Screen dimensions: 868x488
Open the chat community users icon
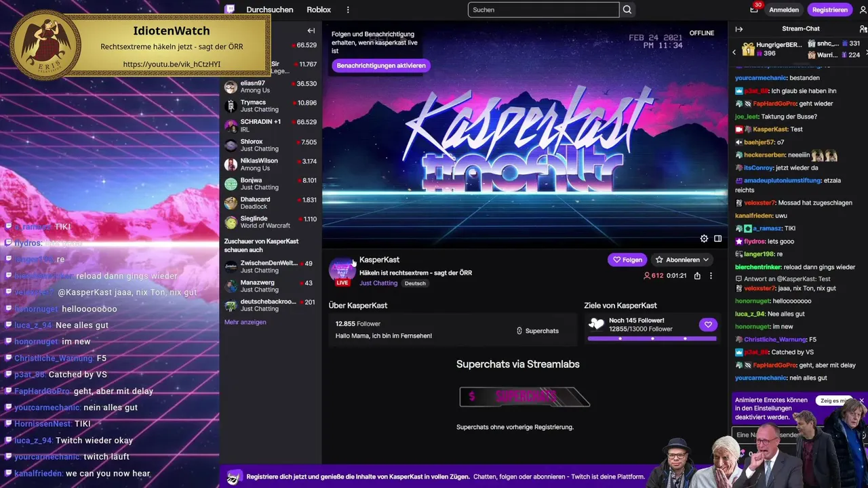pyautogui.click(x=863, y=29)
